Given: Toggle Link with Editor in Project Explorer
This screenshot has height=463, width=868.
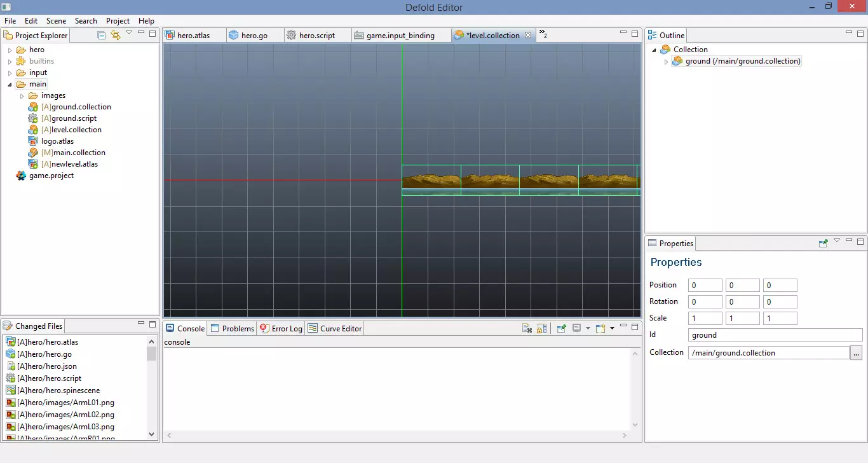Looking at the screenshot, I should pos(115,36).
